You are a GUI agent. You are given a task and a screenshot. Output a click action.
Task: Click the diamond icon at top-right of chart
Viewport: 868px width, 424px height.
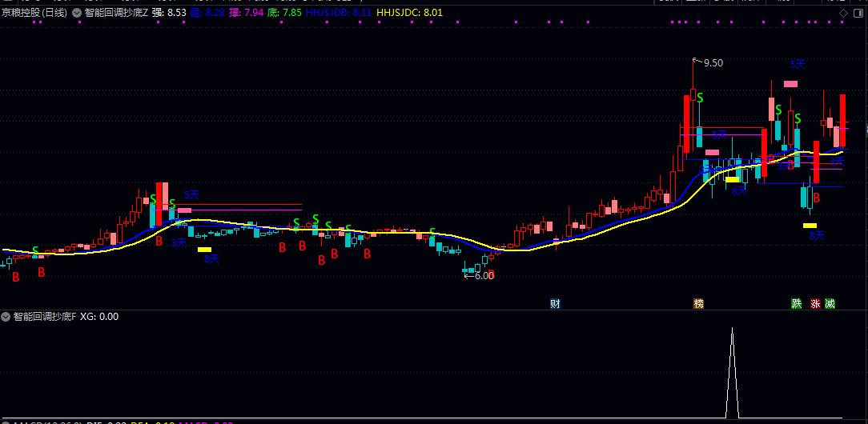tap(842, 14)
